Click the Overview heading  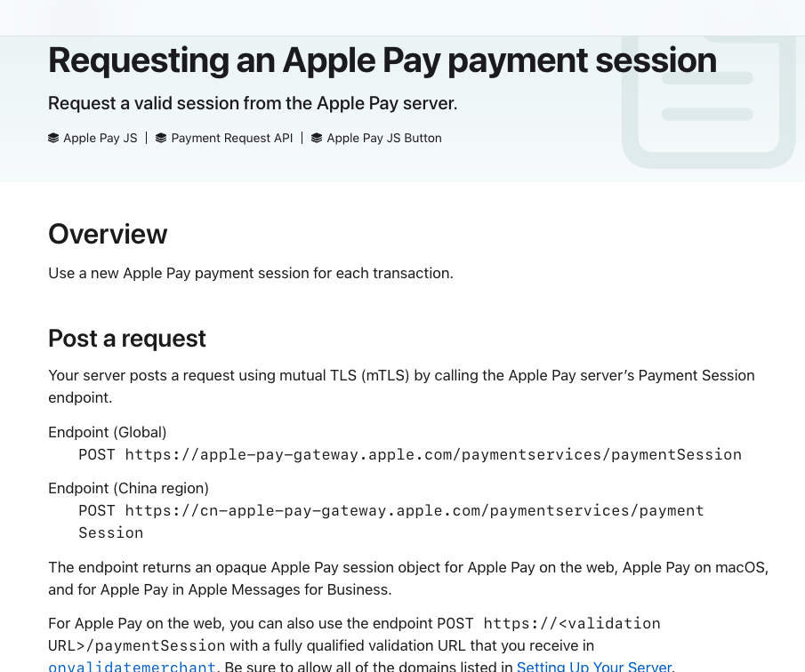pos(108,234)
